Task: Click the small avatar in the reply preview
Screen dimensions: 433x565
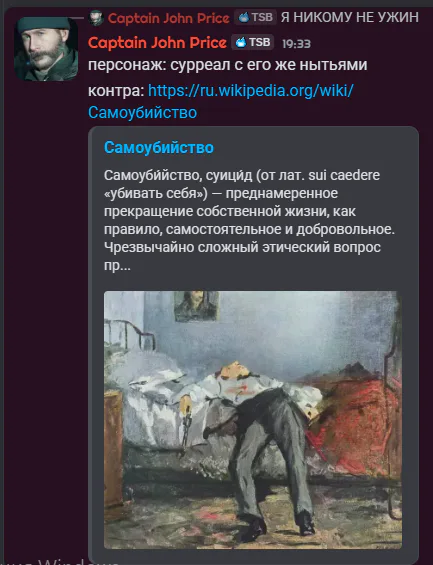Action: point(96,18)
